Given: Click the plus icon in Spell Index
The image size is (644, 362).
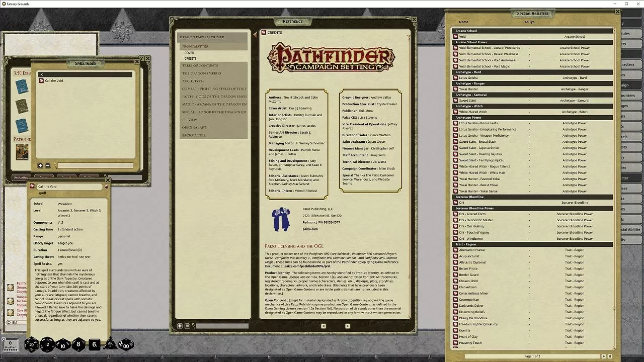Looking at the screenshot, I should [40, 165].
